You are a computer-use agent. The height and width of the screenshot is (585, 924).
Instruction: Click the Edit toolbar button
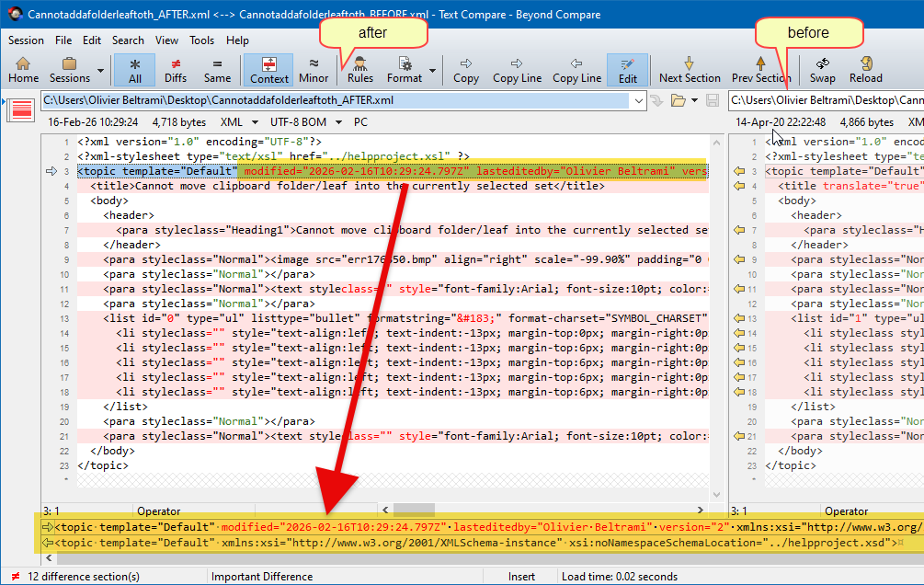628,70
